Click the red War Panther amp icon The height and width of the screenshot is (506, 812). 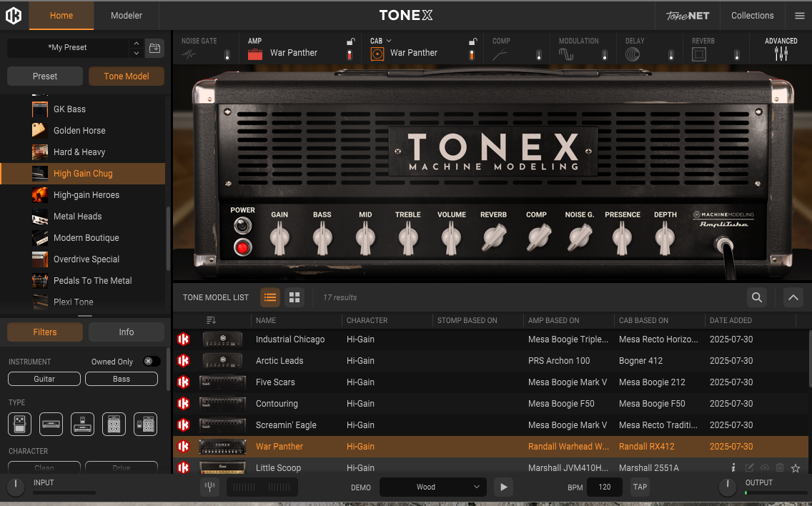[255, 54]
